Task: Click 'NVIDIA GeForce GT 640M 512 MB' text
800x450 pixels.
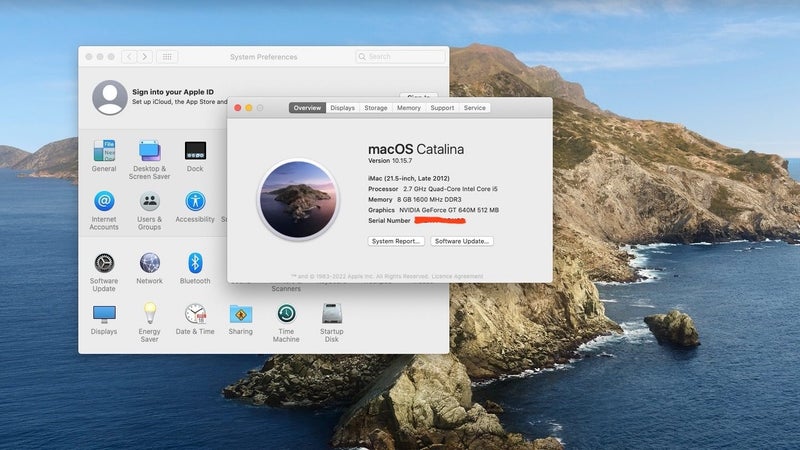Action: pos(449,210)
